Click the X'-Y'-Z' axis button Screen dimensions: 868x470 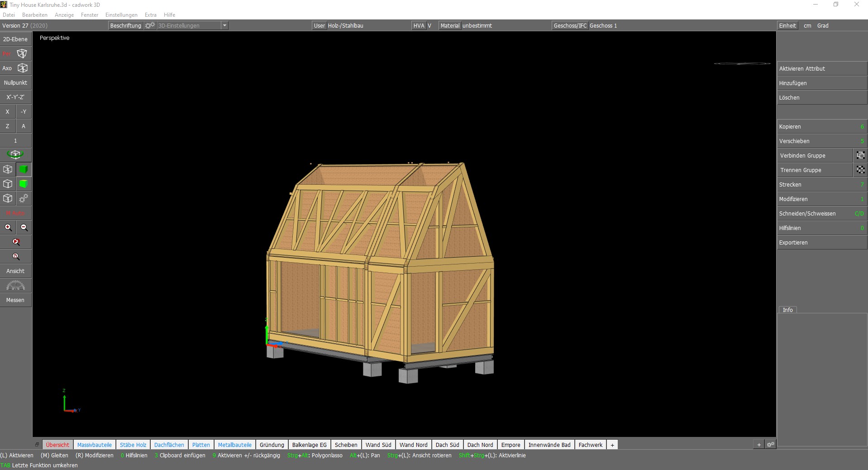[15, 97]
